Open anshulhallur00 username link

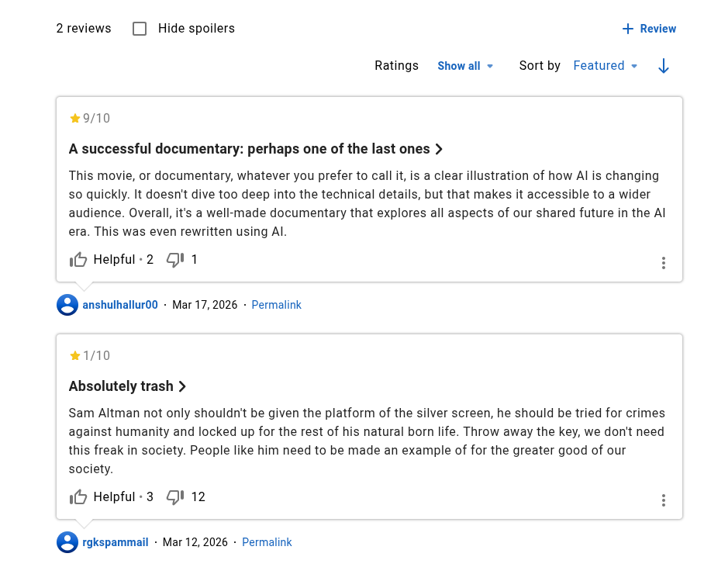coord(120,305)
